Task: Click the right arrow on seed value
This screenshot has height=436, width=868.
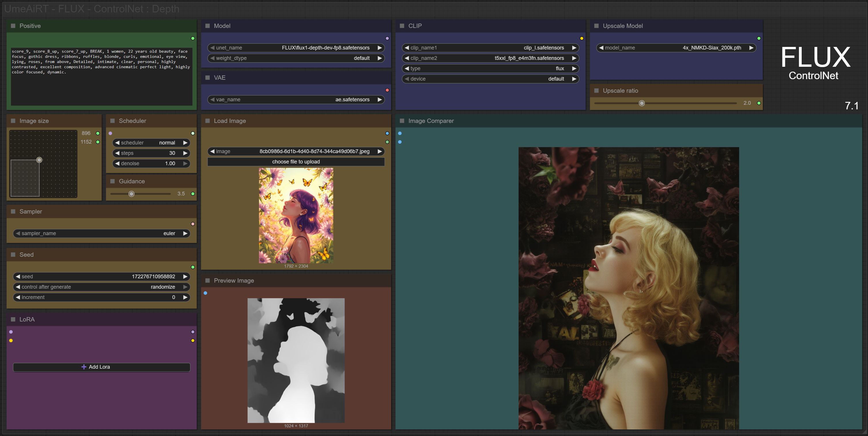Action: click(x=185, y=276)
